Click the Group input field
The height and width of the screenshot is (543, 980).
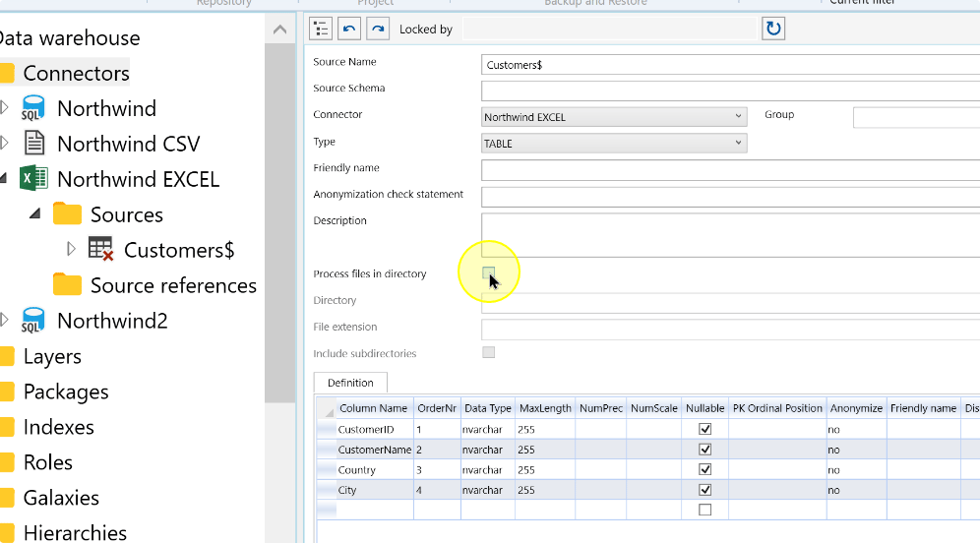916,117
